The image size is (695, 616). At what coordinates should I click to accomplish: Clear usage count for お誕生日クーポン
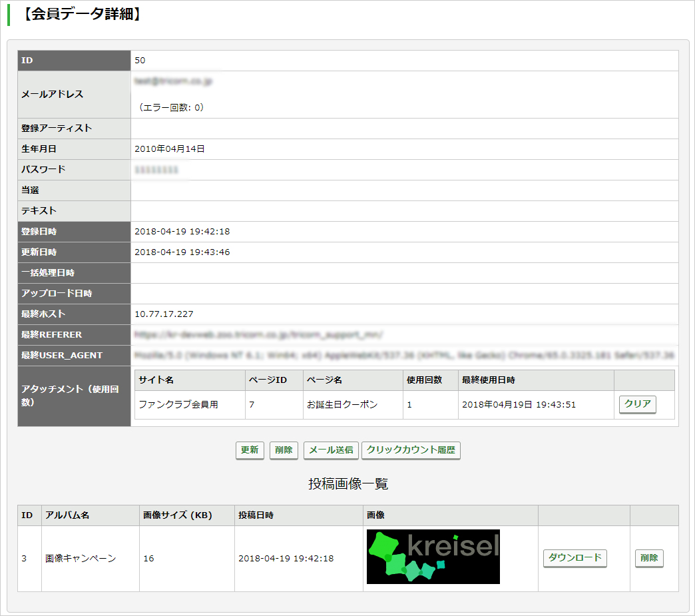(637, 404)
